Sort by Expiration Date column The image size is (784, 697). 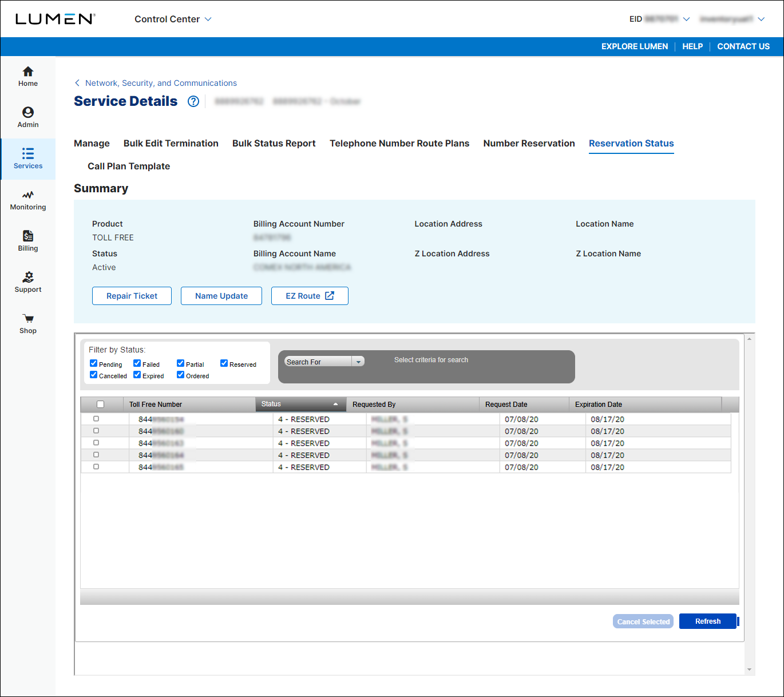[646, 405]
